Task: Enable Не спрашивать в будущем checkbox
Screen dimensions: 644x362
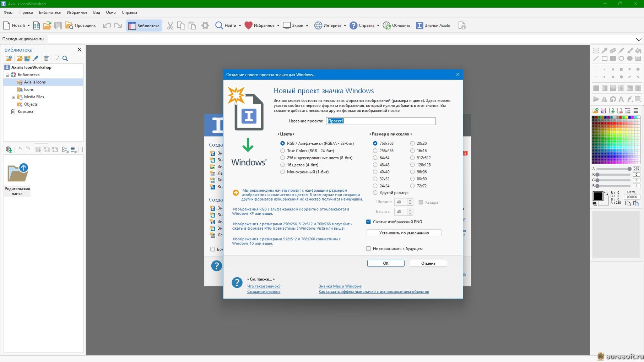Action: tap(368, 249)
